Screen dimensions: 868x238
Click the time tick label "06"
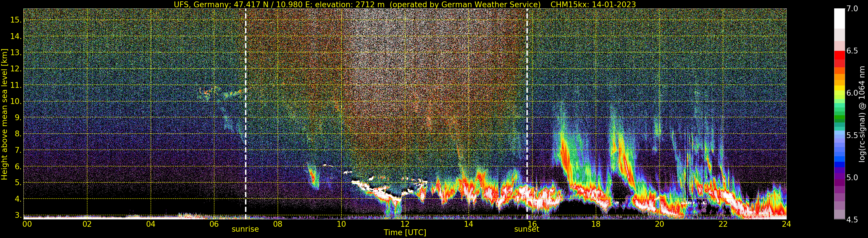pos(214,224)
